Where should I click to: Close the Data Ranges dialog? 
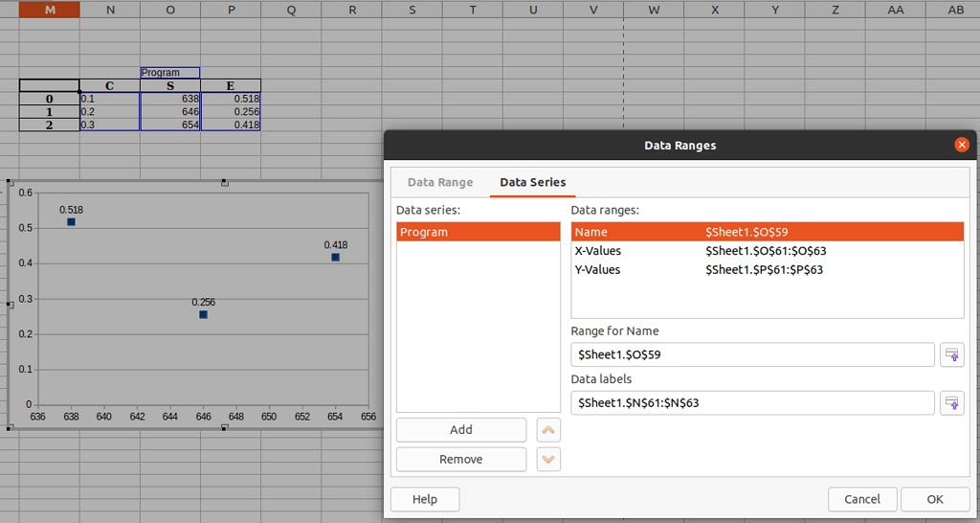click(962, 146)
